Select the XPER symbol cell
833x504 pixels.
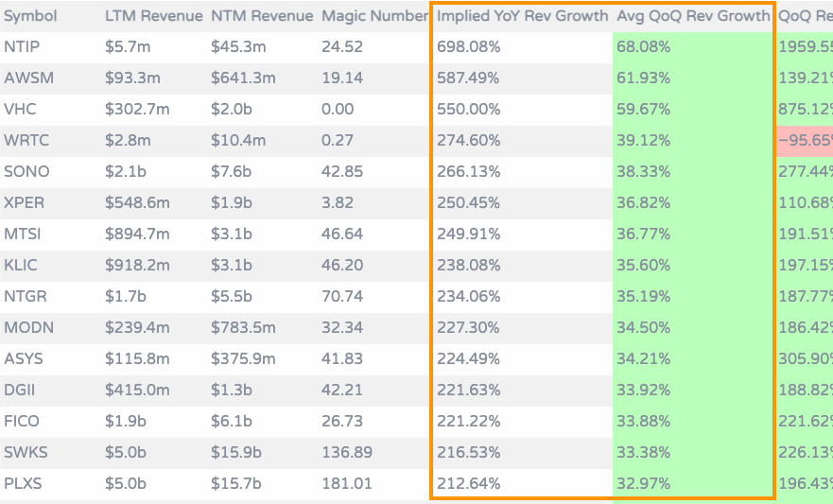(25, 203)
